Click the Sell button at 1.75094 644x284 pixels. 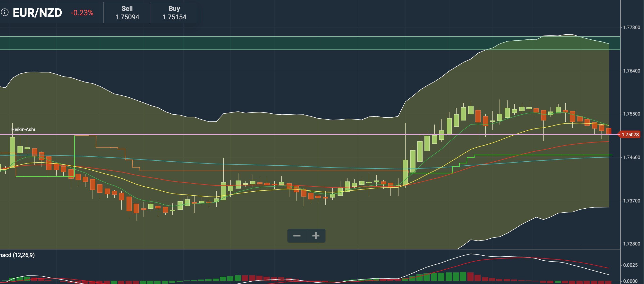point(127,13)
